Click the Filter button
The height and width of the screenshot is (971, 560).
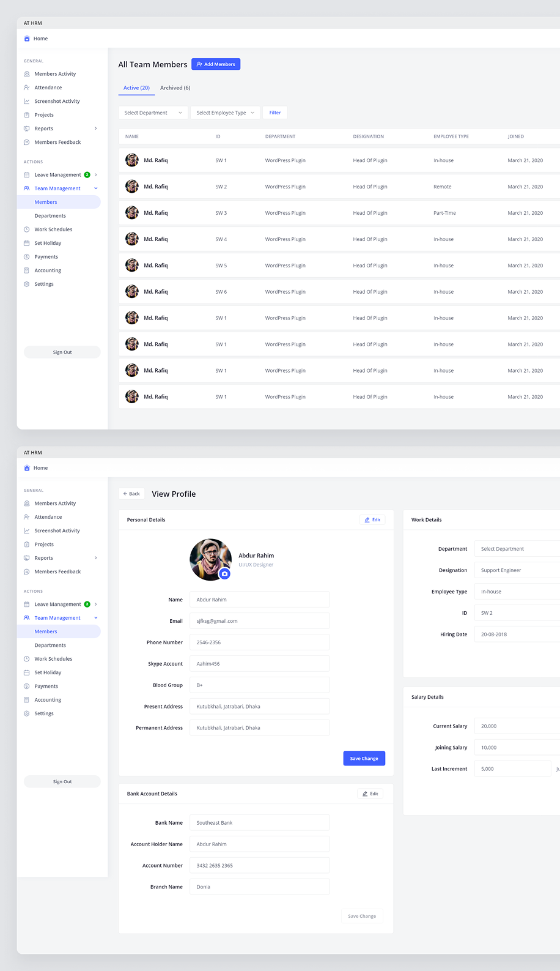275,113
